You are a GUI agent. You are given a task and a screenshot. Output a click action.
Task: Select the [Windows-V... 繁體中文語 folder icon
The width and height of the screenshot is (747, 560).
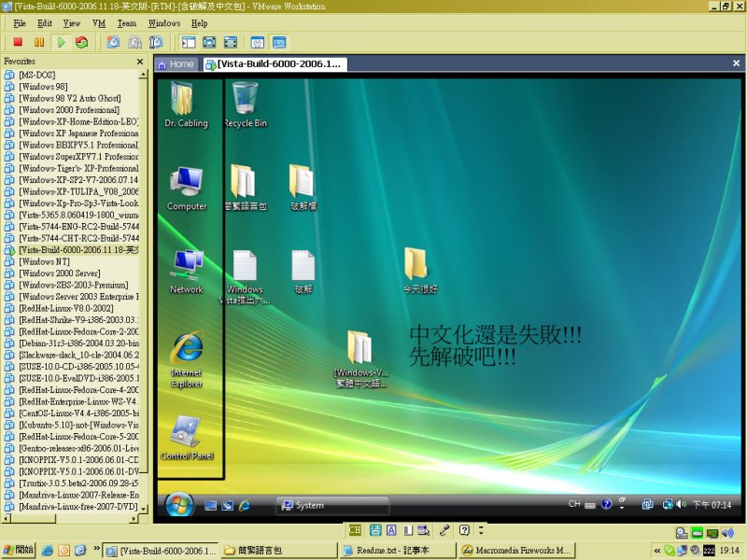pos(360,360)
